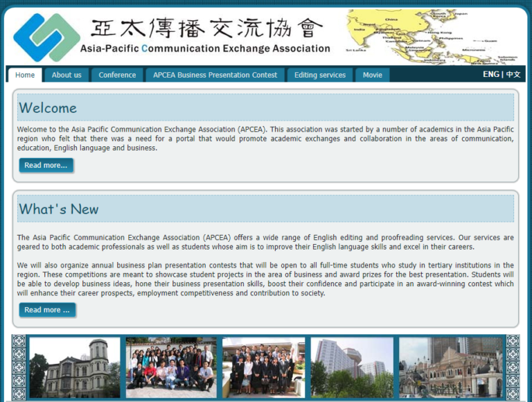Screen dimensions: 532x402
Task: Open the Conference tab
Action: (117, 75)
